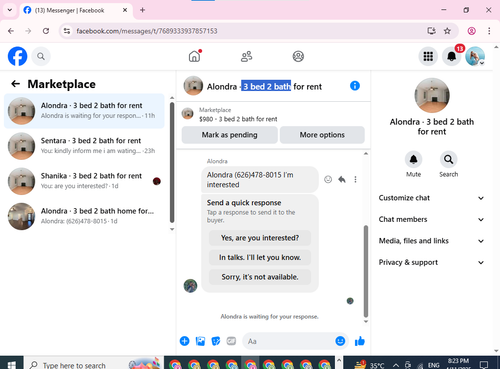Click the chat messages scrollbar
Viewport: 500px width, 369px height.
pyautogui.click(x=366, y=271)
